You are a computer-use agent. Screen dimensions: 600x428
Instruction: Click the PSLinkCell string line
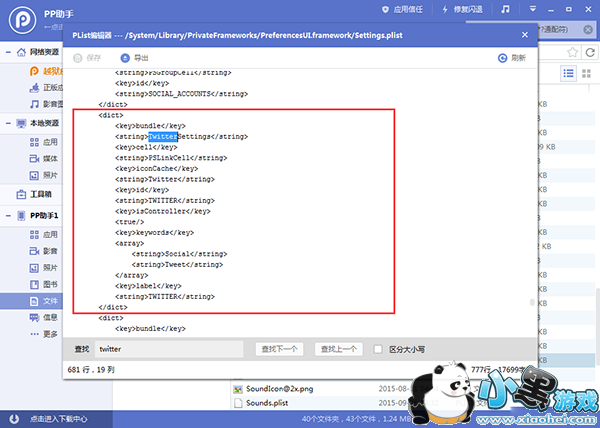click(x=171, y=158)
